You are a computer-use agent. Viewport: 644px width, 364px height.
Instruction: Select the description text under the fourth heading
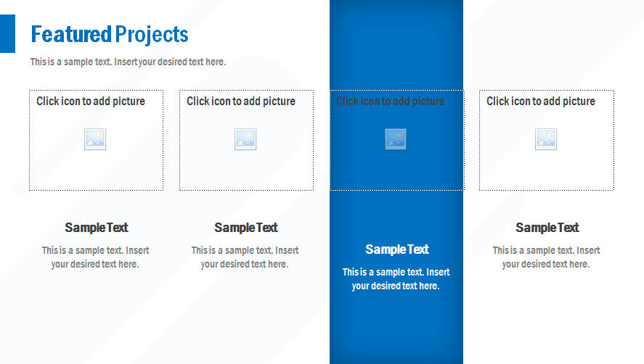click(547, 257)
